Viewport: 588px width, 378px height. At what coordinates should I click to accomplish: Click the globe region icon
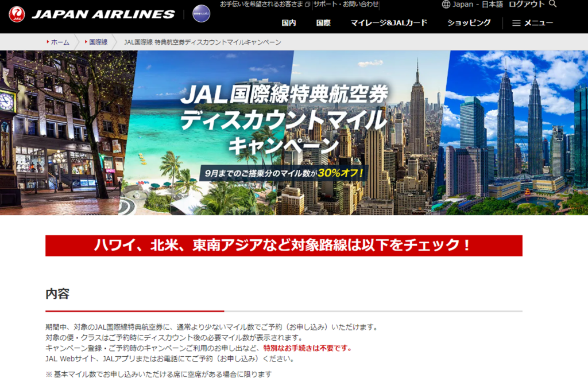point(446,5)
